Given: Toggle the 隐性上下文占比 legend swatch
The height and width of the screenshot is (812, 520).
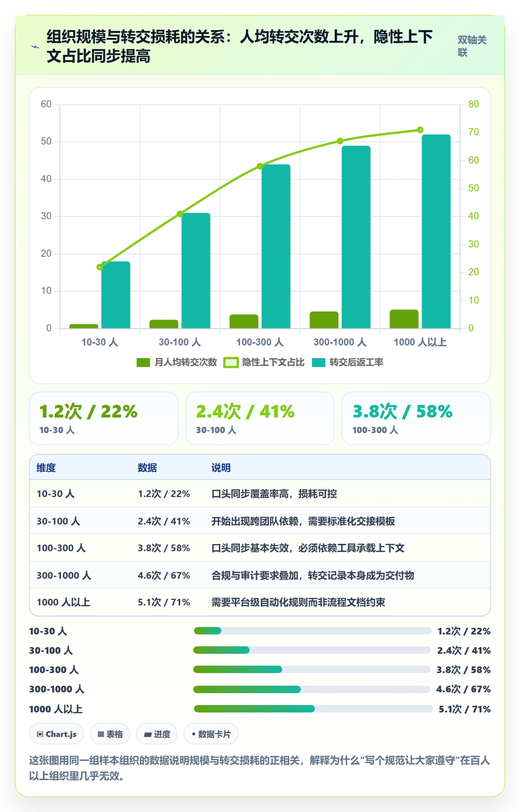Looking at the screenshot, I should (231, 363).
